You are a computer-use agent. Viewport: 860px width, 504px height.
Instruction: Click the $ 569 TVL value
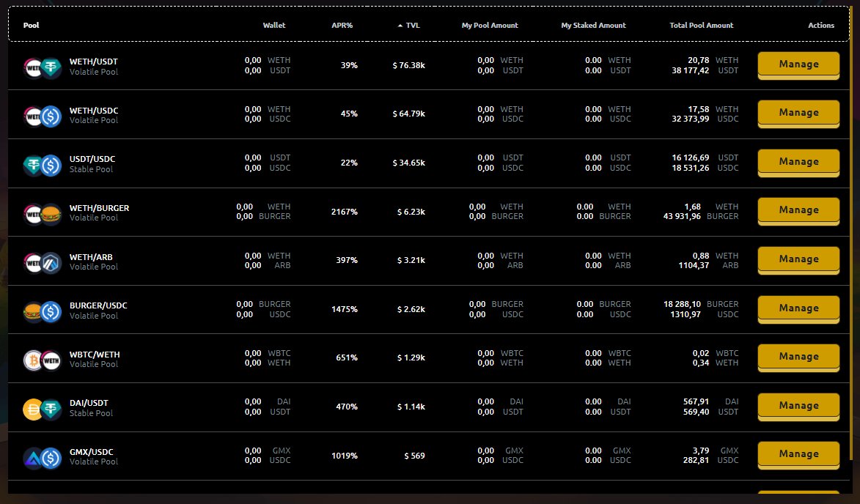click(x=415, y=456)
